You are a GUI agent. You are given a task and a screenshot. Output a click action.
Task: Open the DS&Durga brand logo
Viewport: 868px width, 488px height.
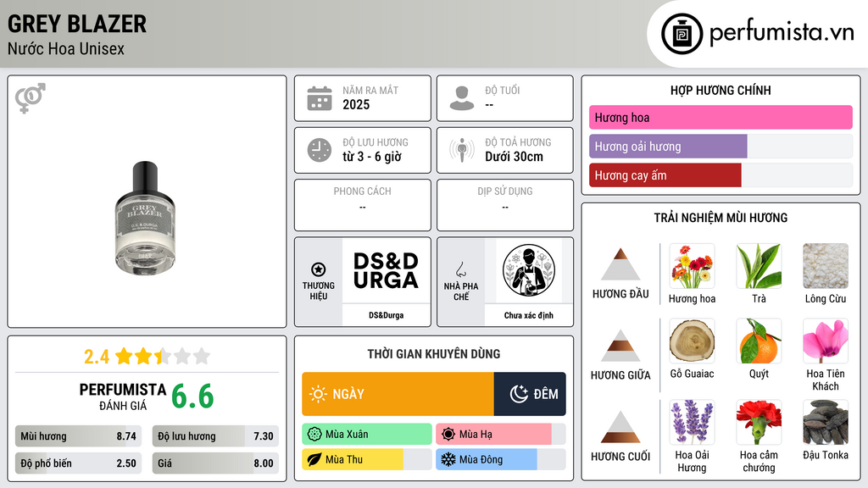click(386, 270)
